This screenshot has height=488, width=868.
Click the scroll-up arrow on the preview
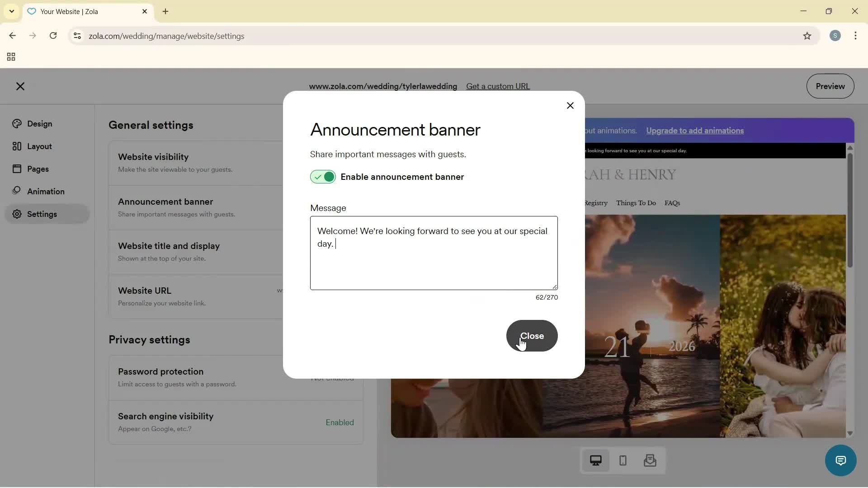tap(850, 148)
